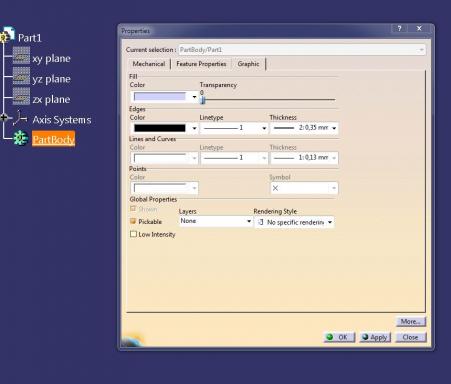Click the help question mark button

[399, 29]
